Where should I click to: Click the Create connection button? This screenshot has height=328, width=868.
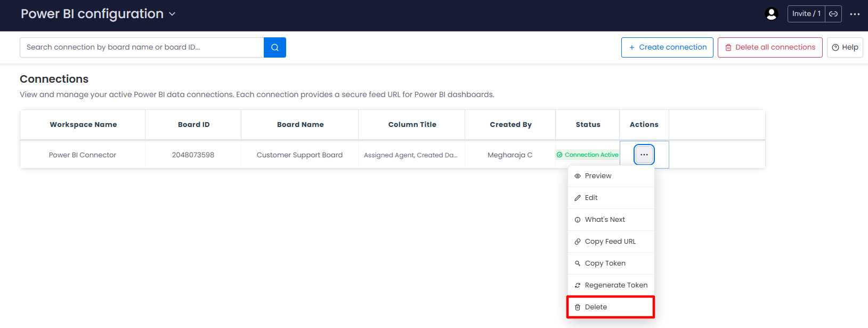pos(667,47)
